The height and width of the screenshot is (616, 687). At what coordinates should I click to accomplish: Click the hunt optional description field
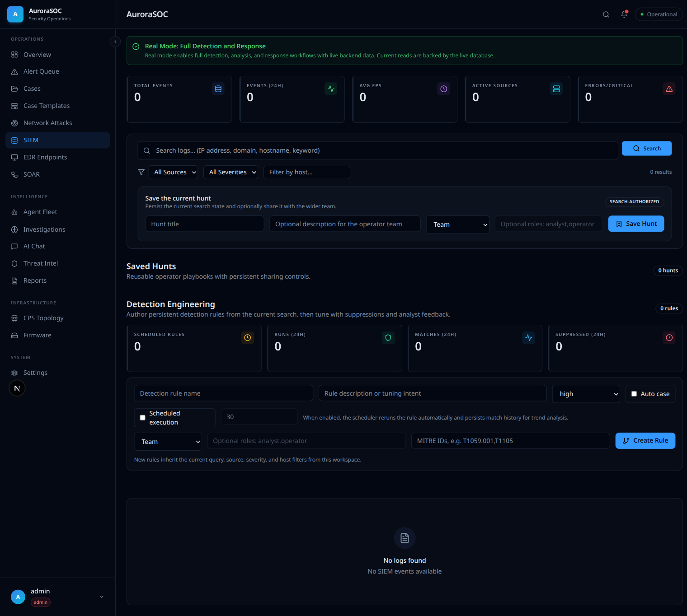tap(345, 224)
